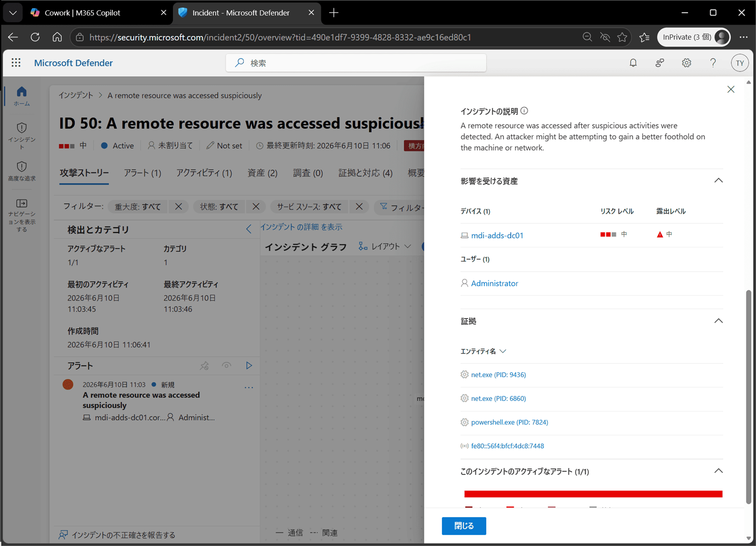
Task: Click the unpin icon in アラート header
Action: pos(204,366)
